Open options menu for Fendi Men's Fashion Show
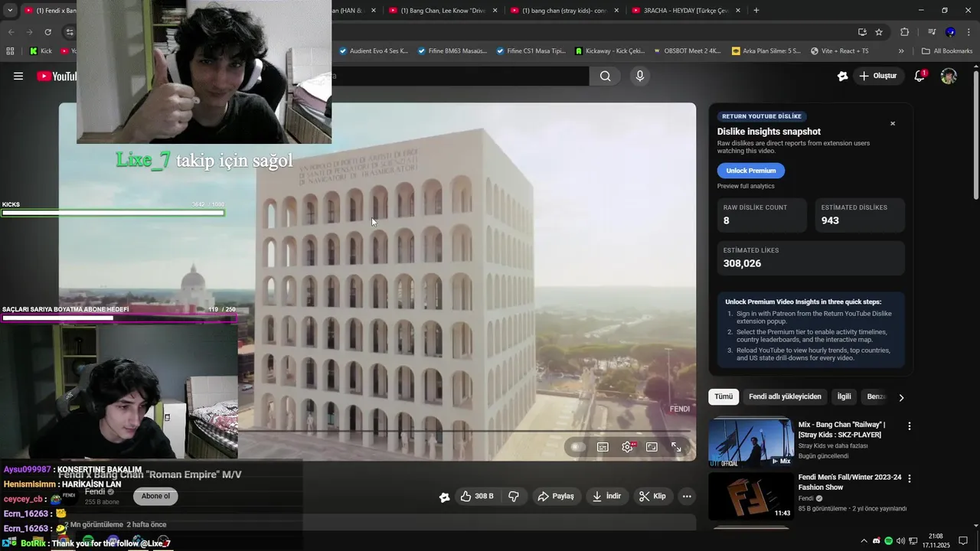The image size is (980, 551). coord(910,478)
